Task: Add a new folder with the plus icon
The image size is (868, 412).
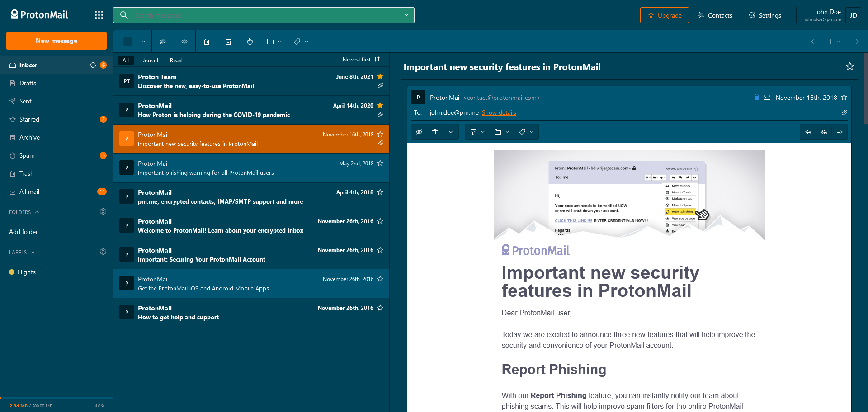Action: click(100, 232)
